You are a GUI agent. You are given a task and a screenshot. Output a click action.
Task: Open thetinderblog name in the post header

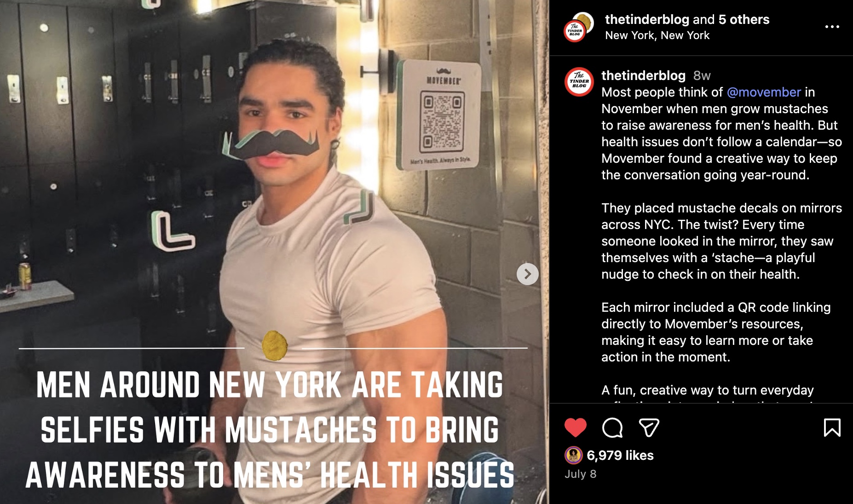point(647,19)
